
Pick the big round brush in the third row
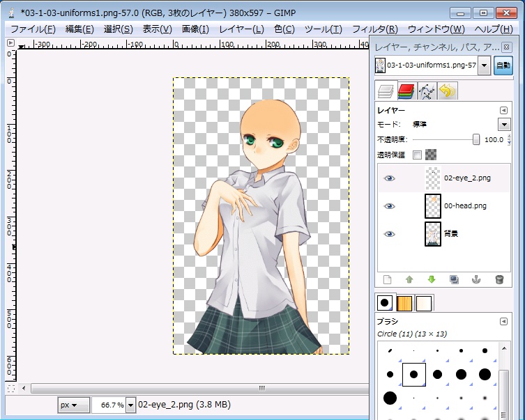tap(390, 398)
